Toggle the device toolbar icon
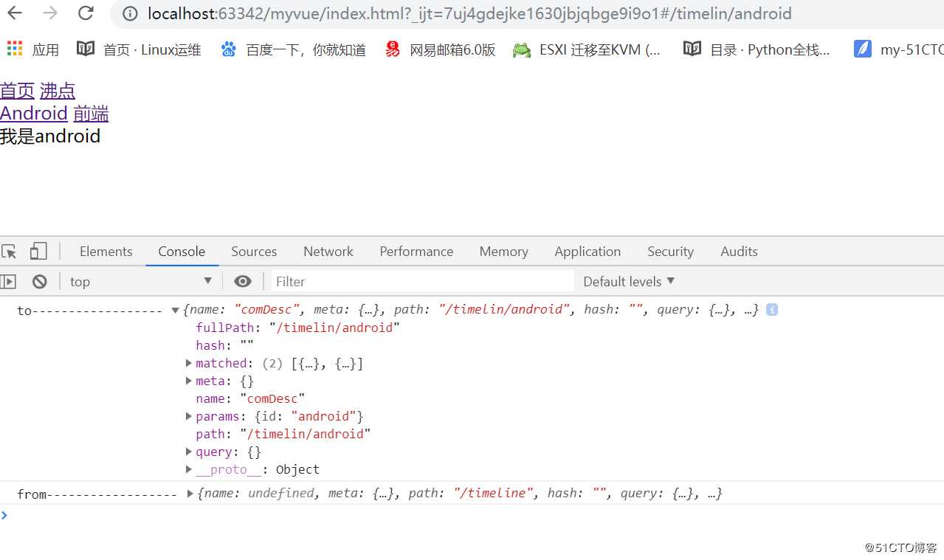Viewport: 944px width, 560px height. [x=38, y=252]
